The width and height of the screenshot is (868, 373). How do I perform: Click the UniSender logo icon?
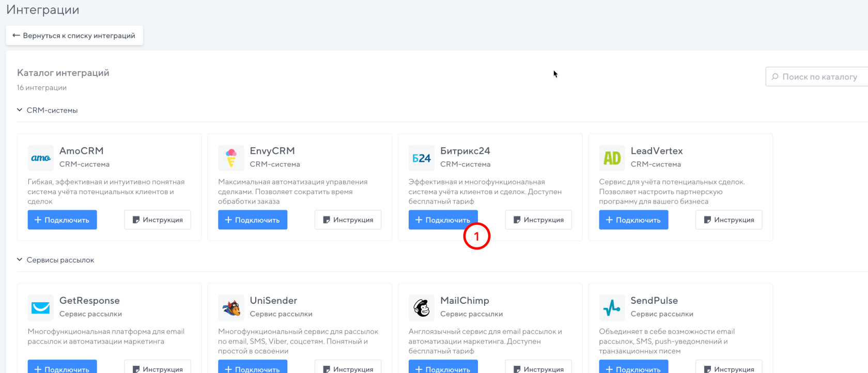(231, 308)
